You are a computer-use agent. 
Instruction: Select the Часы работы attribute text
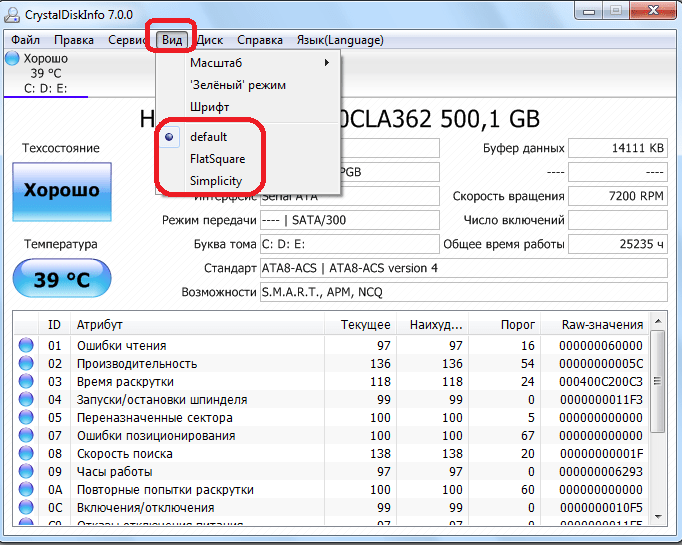pyautogui.click(x=114, y=472)
